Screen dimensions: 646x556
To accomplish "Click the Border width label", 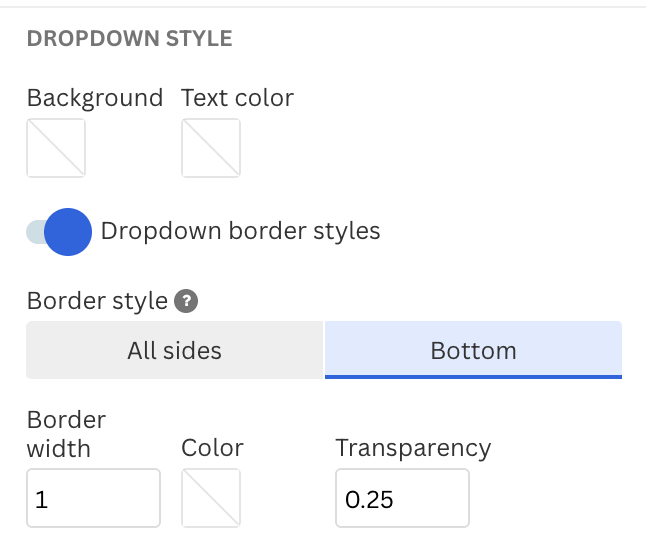I will tap(66, 434).
